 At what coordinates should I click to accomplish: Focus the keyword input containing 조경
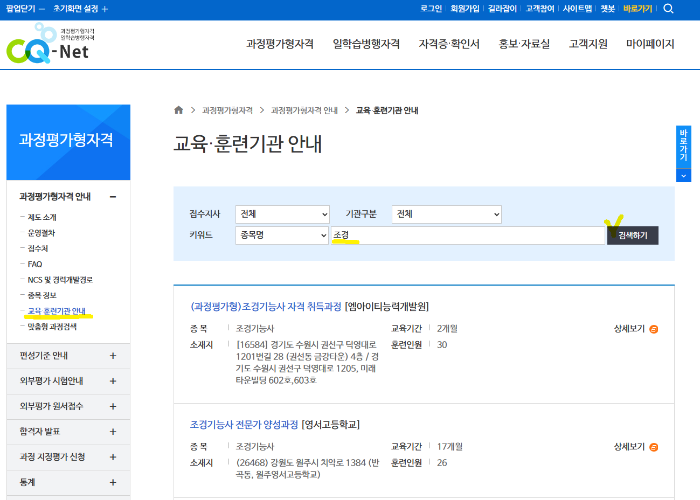(468, 235)
